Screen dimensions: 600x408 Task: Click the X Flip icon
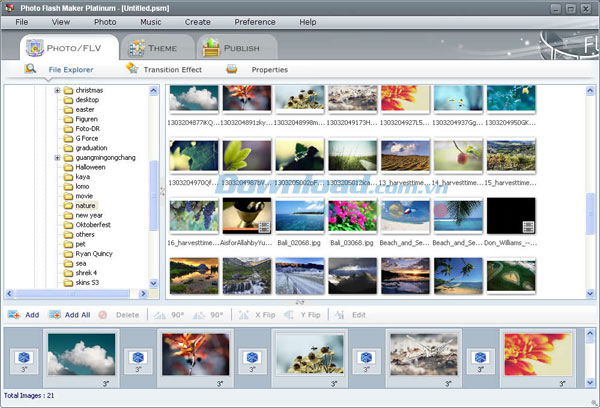pyautogui.click(x=243, y=315)
